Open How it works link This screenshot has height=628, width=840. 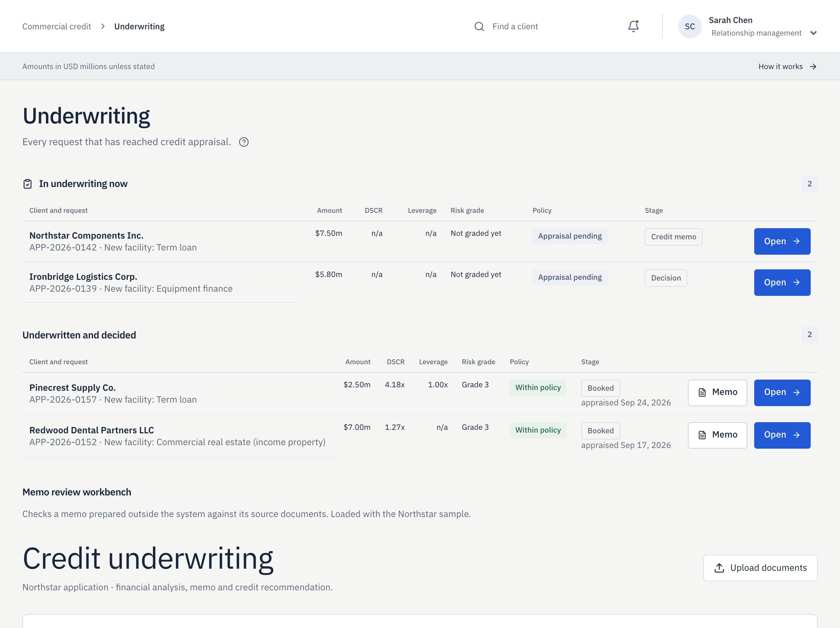point(787,67)
